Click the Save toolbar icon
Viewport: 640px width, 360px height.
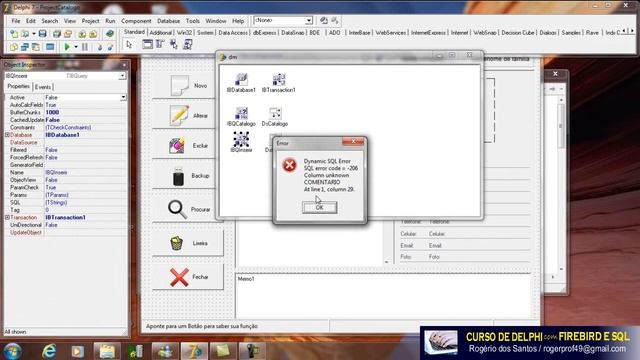pos(42,34)
